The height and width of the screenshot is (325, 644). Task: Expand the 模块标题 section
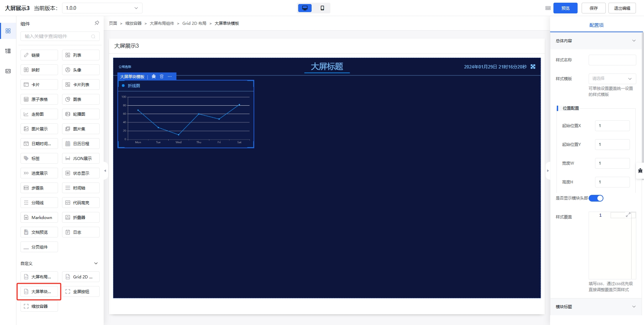tap(634, 307)
